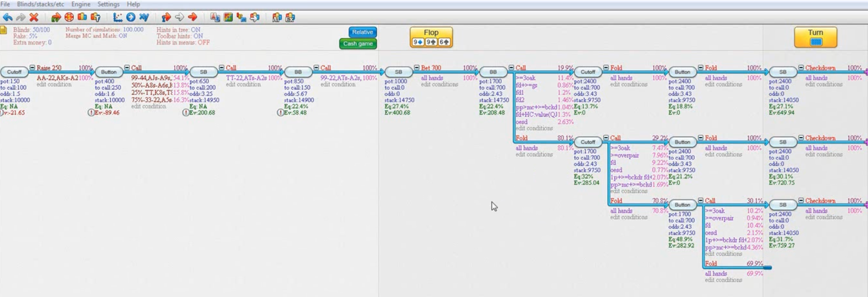Screen dimensions: 868x297
Task: Toggle the Toolbar hints setting
Action: [180, 36]
